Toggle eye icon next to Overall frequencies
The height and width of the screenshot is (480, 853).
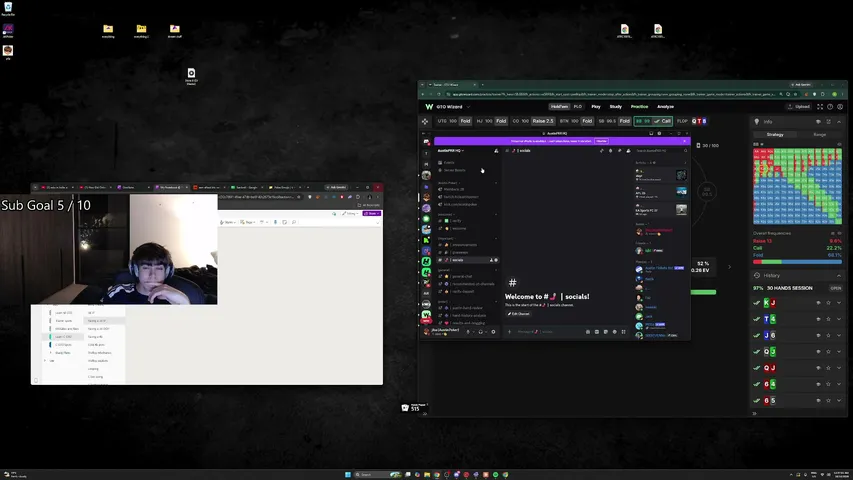pos(839,233)
